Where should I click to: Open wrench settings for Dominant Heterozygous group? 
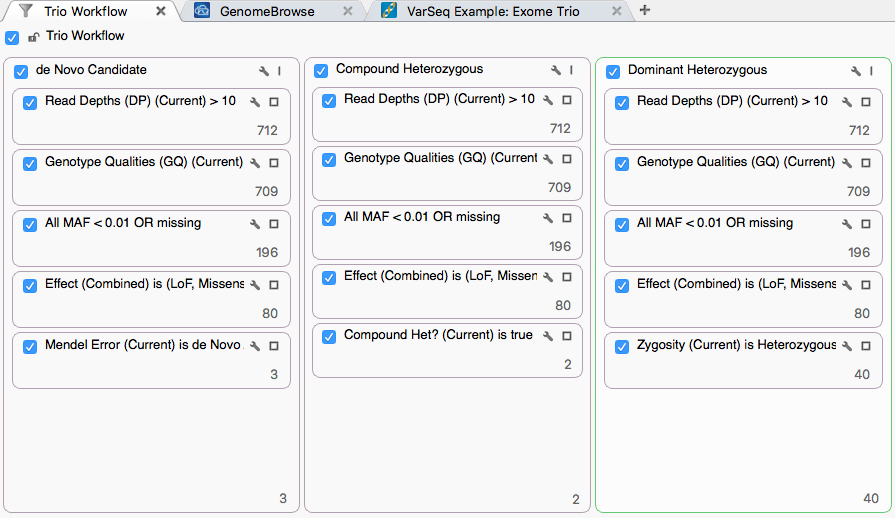coord(856,71)
